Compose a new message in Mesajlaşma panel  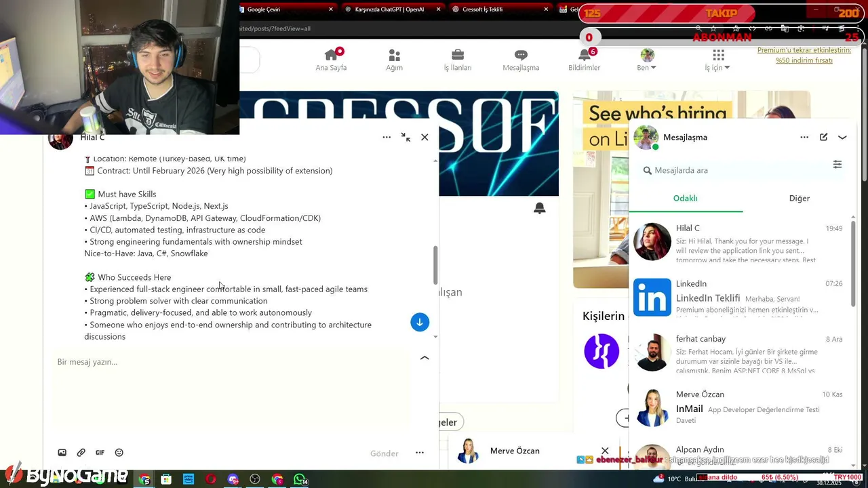tap(823, 137)
